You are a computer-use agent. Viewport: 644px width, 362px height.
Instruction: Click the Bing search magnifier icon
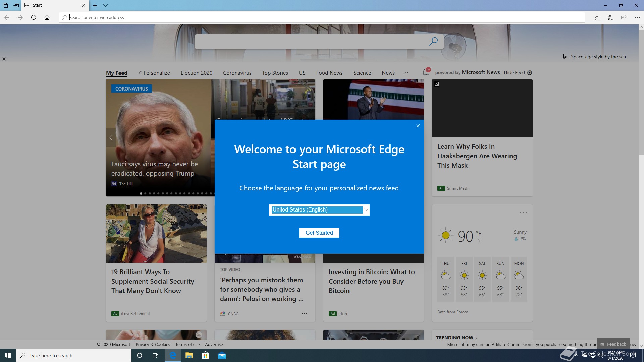(433, 41)
